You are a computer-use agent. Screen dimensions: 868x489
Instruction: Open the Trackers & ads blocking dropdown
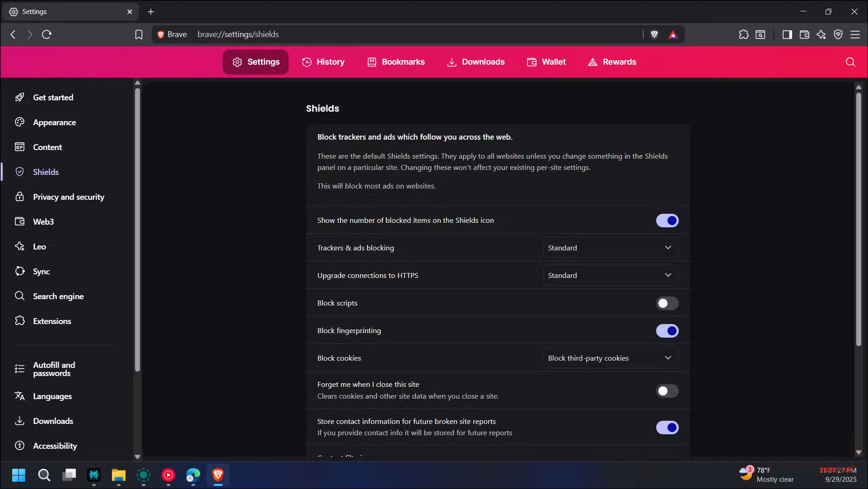[610, 248]
